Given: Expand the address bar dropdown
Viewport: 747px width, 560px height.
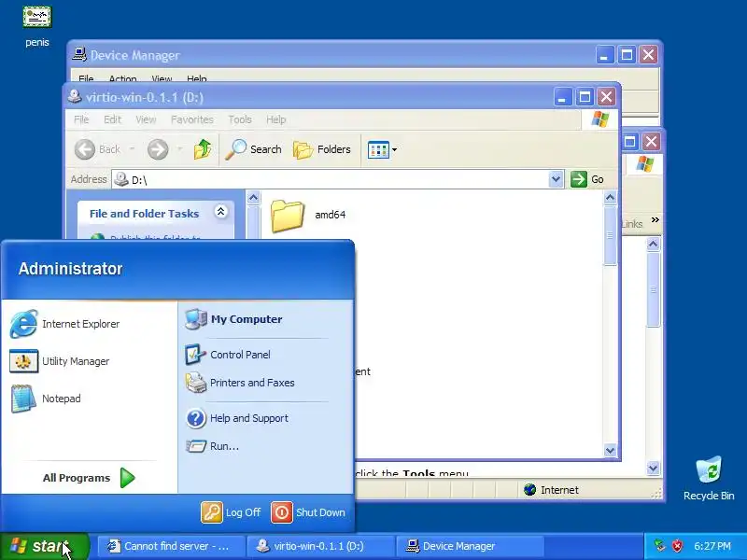Looking at the screenshot, I should (556, 179).
